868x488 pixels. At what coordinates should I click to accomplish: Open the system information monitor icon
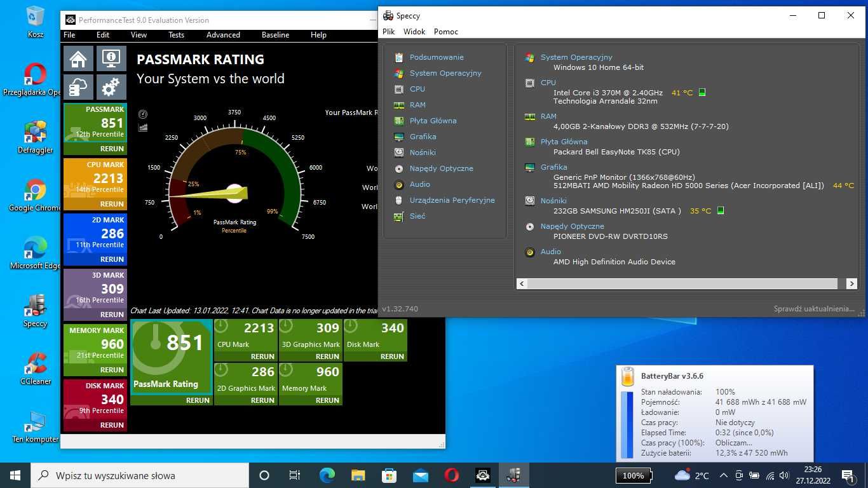111,58
